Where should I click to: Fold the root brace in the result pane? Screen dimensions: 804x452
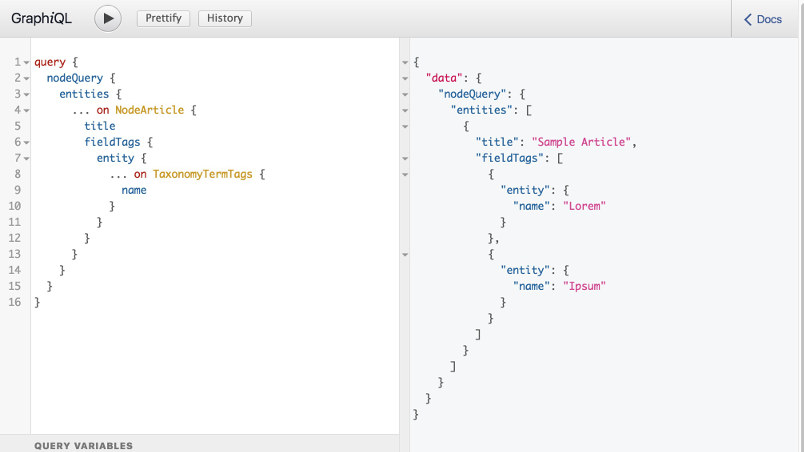pyautogui.click(x=405, y=63)
